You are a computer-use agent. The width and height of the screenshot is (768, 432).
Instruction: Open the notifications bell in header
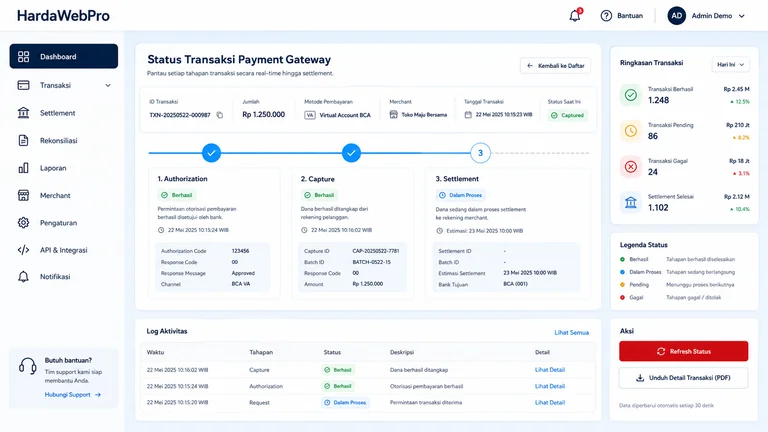pos(575,16)
